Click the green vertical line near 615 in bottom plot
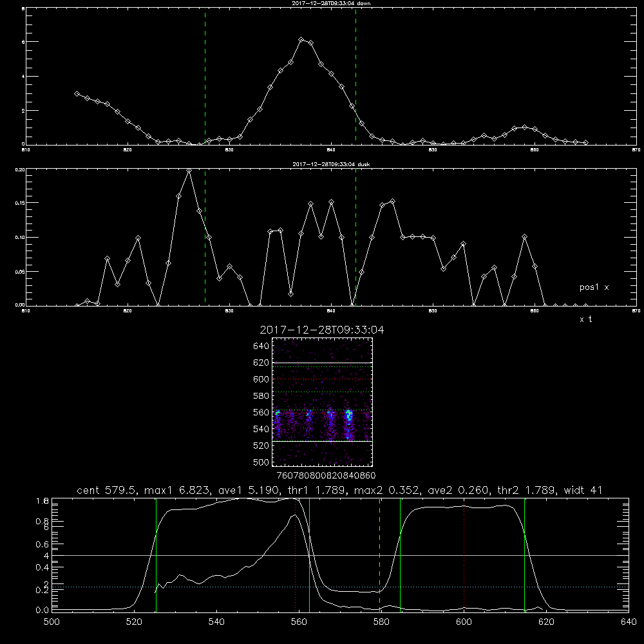 [524, 554]
